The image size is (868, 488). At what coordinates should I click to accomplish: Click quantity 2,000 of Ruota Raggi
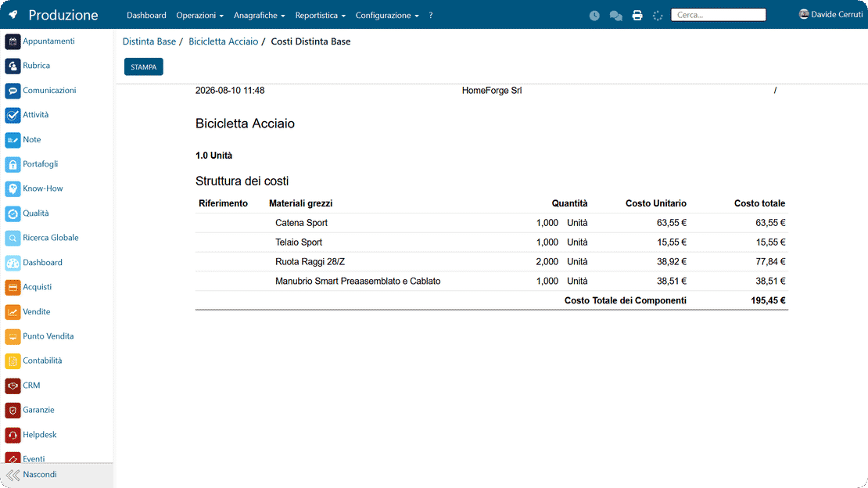(547, 261)
